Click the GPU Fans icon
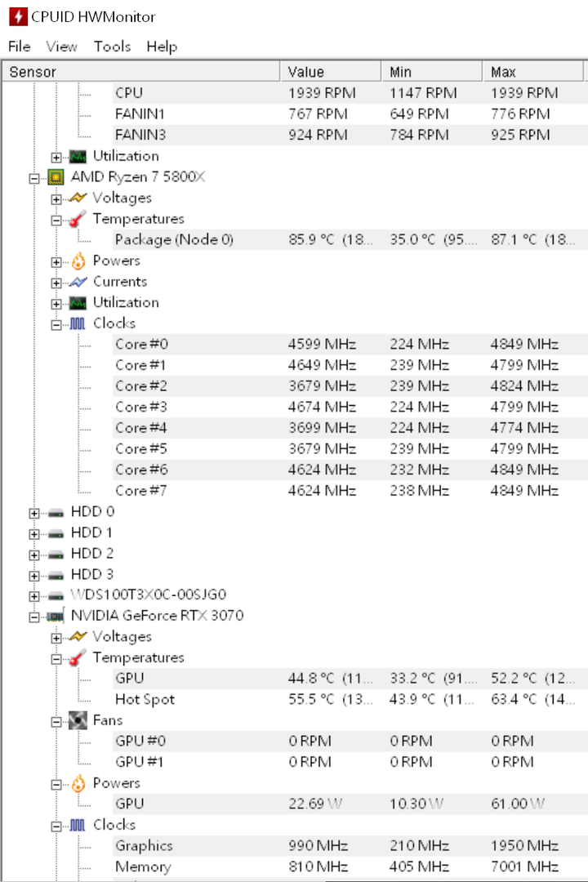Screen dimensions: 588x882 tap(78, 720)
